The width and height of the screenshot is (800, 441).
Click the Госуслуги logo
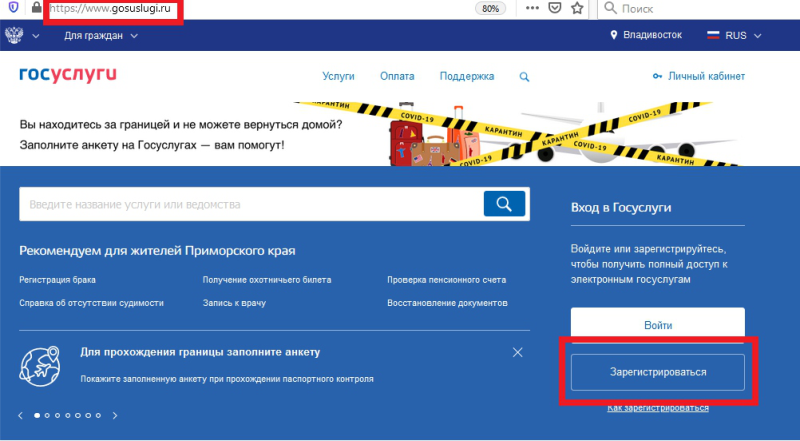click(68, 75)
